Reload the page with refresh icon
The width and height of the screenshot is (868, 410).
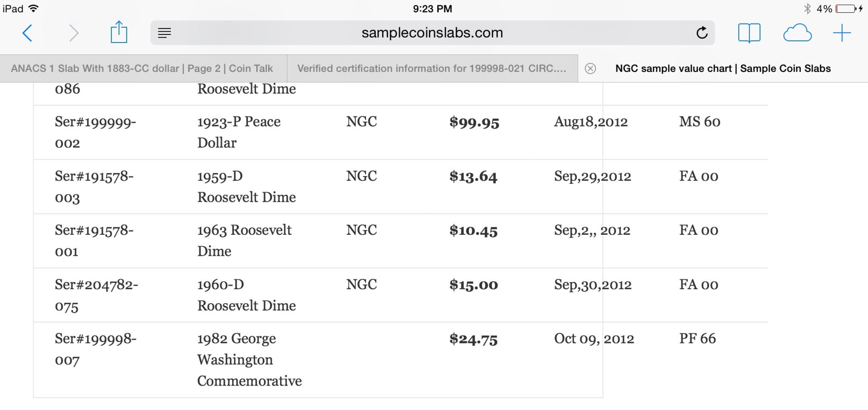(702, 33)
